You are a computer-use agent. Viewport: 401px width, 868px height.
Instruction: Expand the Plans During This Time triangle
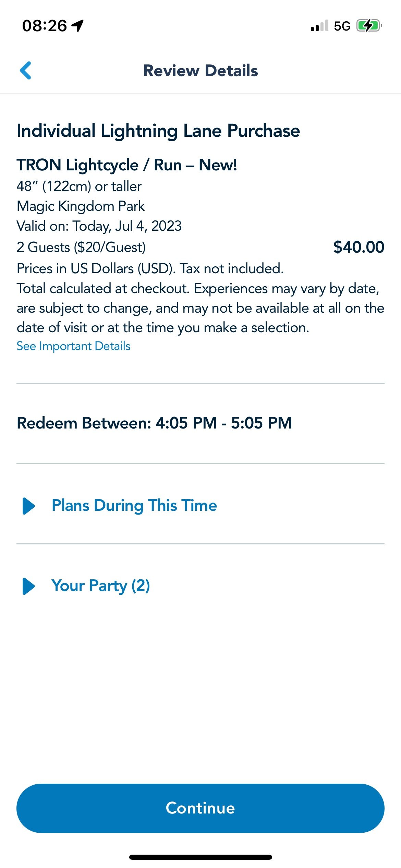click(29, 506)
